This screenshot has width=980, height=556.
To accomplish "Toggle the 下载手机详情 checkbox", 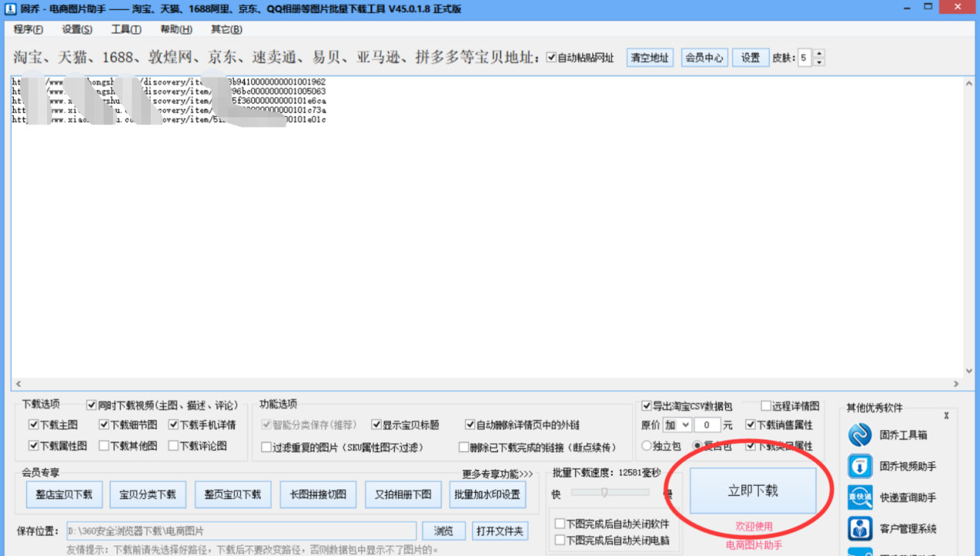I will (x=173, y=425).
